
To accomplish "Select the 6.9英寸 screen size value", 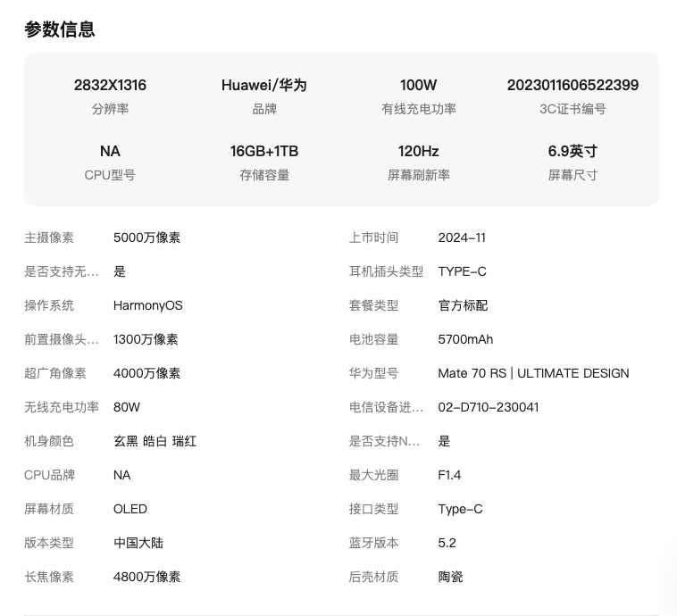I will 573,152.
